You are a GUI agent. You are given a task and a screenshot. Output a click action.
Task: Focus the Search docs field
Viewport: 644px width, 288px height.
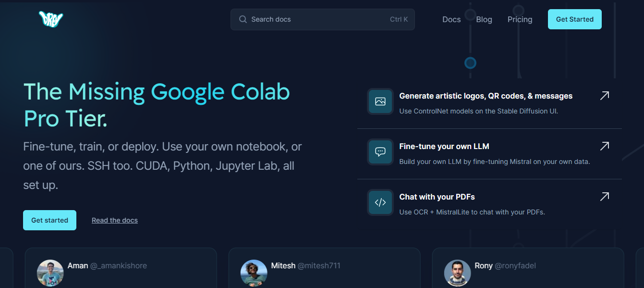pos(322,19)
